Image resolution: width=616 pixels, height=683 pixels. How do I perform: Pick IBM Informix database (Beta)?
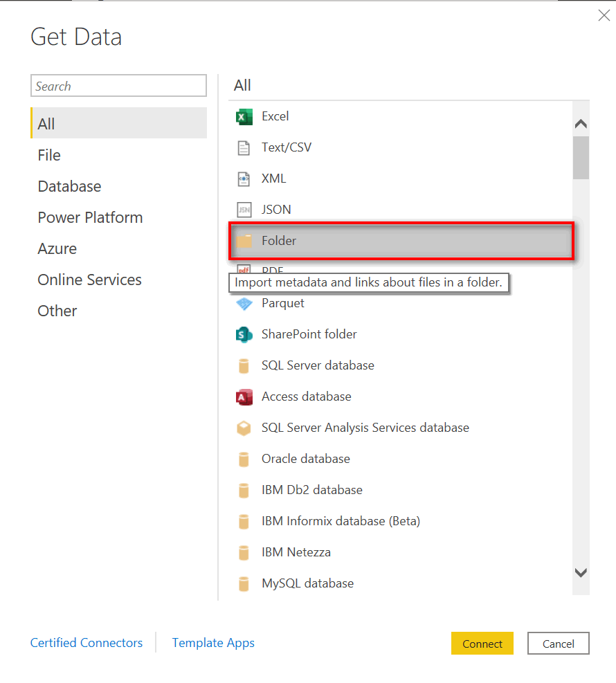400,521
